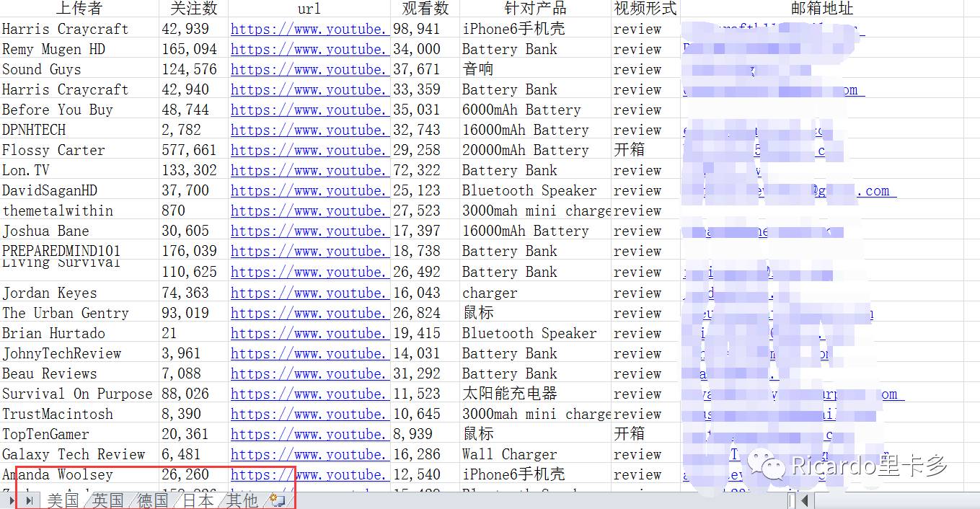Click the 音响 product cell
The image size is (980, 509).
pos(535,69)
